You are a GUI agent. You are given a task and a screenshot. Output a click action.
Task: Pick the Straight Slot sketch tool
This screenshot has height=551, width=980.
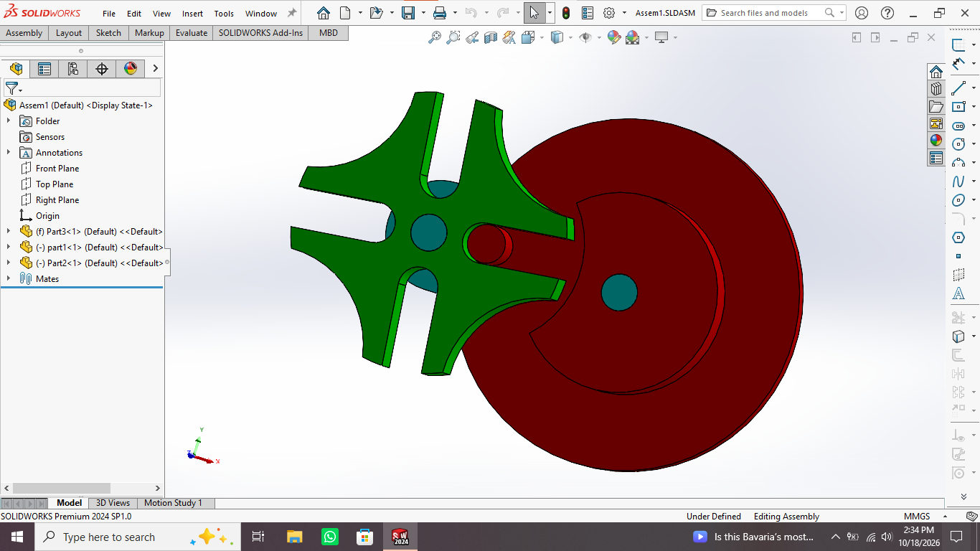958,126
